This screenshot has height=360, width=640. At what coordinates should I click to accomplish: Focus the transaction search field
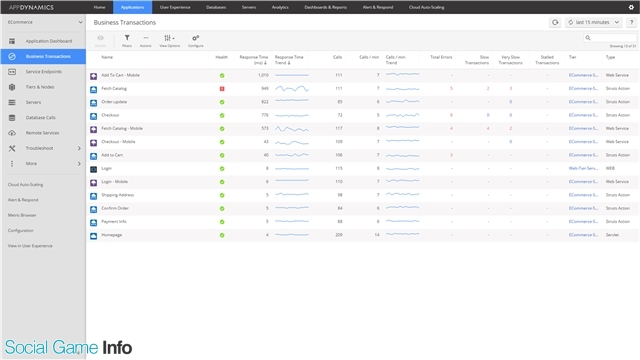[610, 38]
